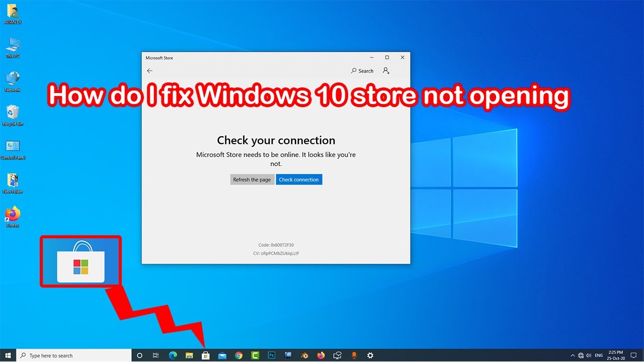The image size is (644, 362).
Task: Launch Blender from the taskbar
Action: [304, 355]
